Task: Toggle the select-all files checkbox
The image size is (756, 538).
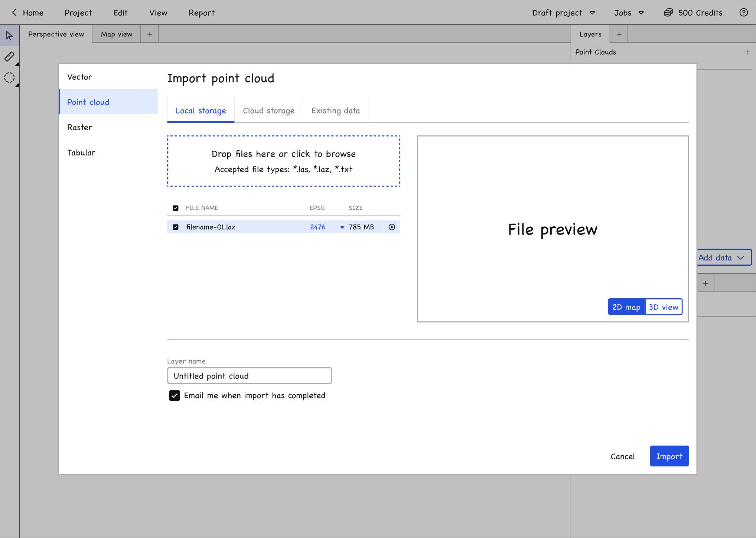Action: 176,208
